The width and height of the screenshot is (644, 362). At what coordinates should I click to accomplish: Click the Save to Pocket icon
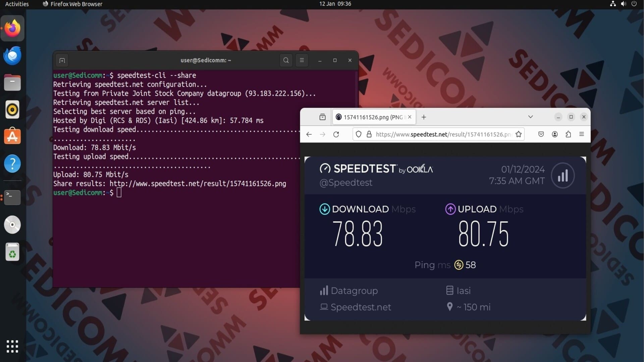541,134
